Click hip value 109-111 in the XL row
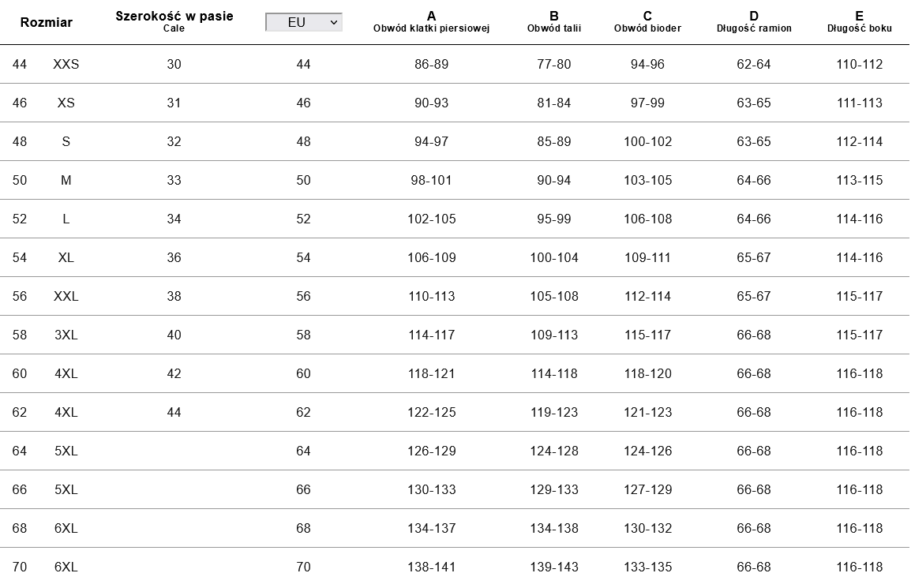The height and width of the screenshot is (588, 911). [647, 258]
